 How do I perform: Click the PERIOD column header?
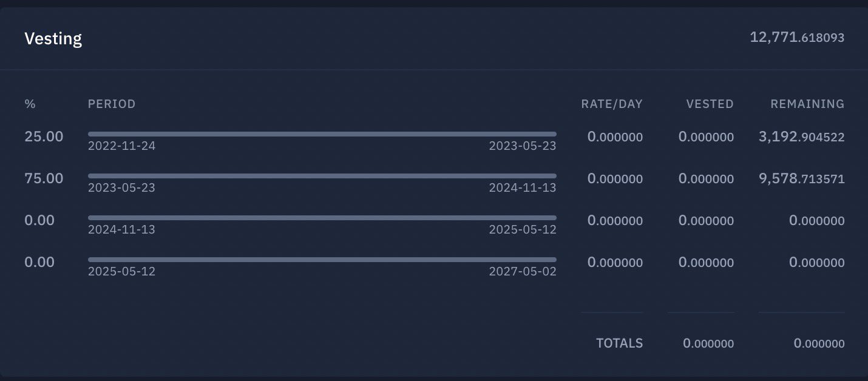coord(112,104)
